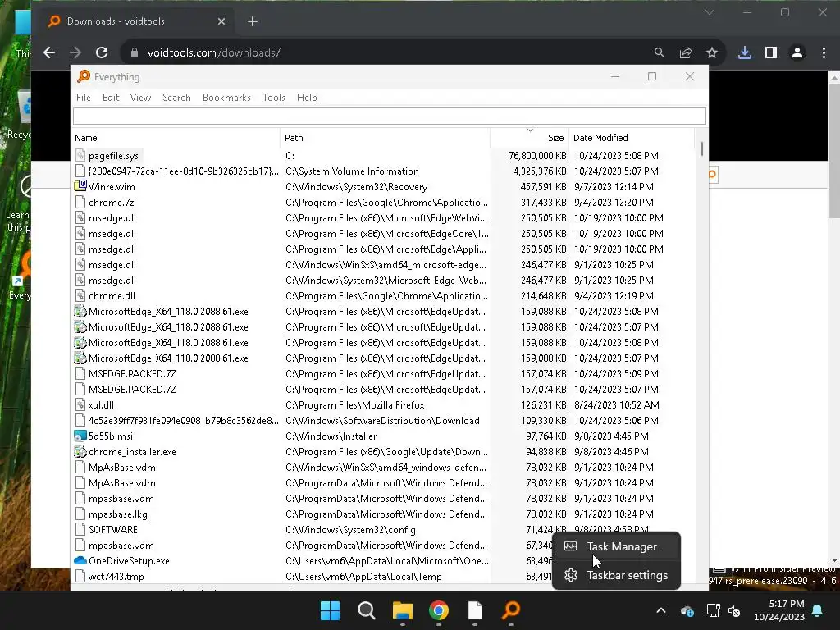Click the mpasbase.lkg file icon
Viewport: 840px width, 630px height.
coord(80,514)
